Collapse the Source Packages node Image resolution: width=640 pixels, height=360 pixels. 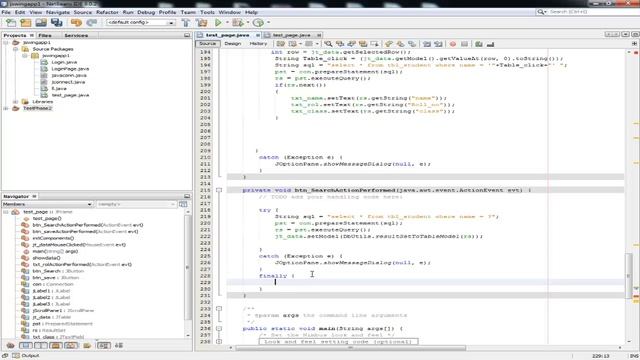(x=16, y=49)
